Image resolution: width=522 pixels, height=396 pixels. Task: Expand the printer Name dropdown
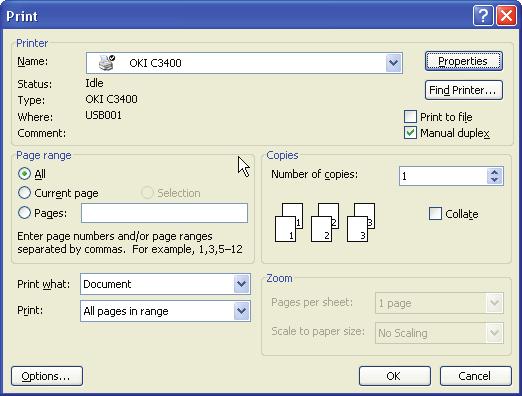[x=394, y=63]
